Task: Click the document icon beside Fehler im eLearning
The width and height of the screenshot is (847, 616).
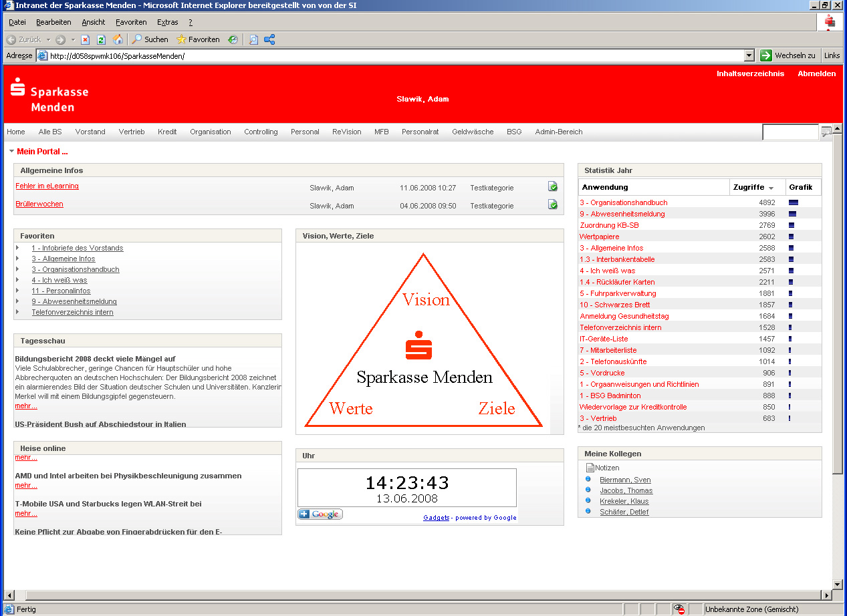Action: (x=553, y=186)
